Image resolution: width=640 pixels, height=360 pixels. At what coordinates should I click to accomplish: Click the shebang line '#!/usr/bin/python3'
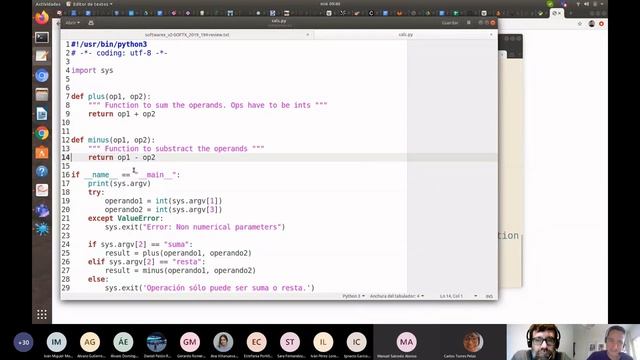tap(109, 44)
